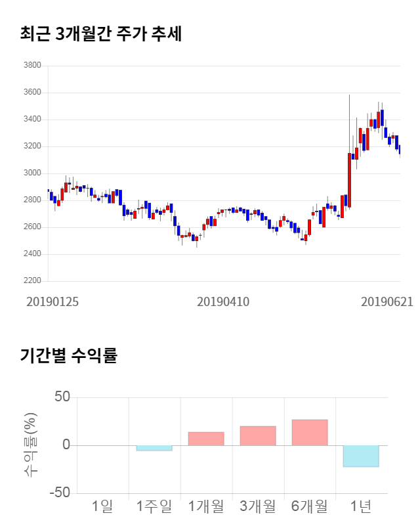The image size is (420, 532).
Task: Click the 1일 period label
Action: pos(102,506)
